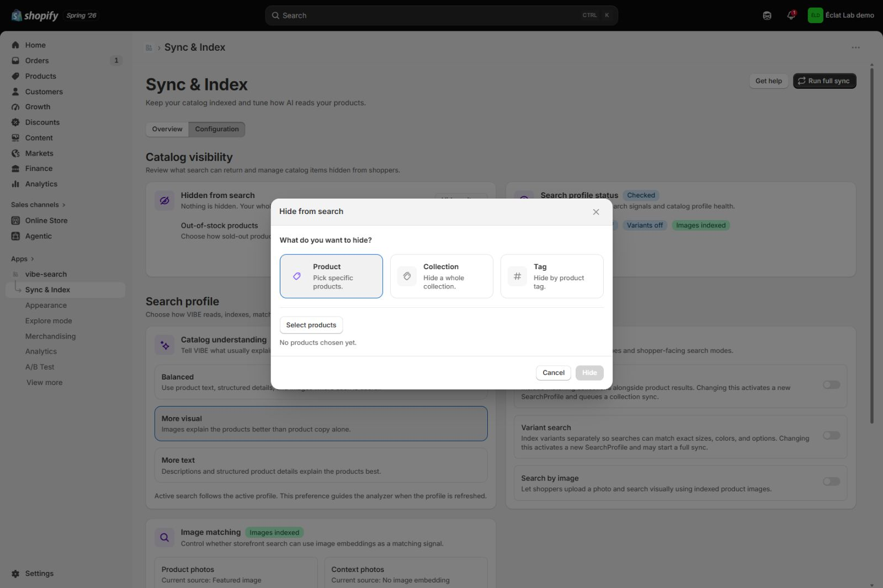Viewport: 883px width, 588px height.
Task: Click Cancel in the dialog
Action: (553, 373)
